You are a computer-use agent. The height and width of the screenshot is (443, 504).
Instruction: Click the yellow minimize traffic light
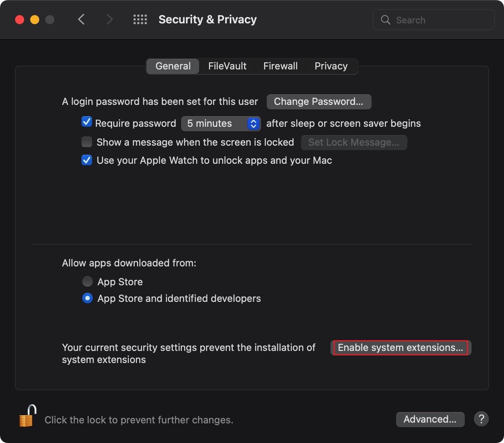tap(34, 19)
